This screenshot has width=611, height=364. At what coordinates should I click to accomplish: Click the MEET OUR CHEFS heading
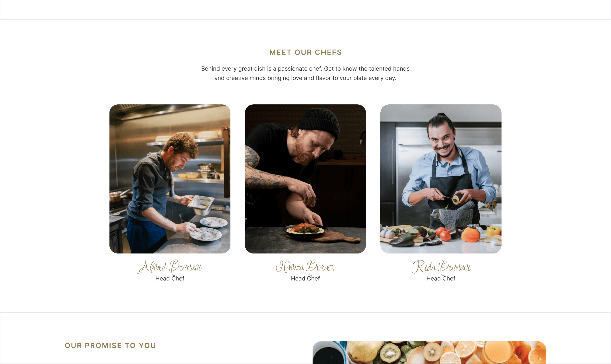[305, 52]
